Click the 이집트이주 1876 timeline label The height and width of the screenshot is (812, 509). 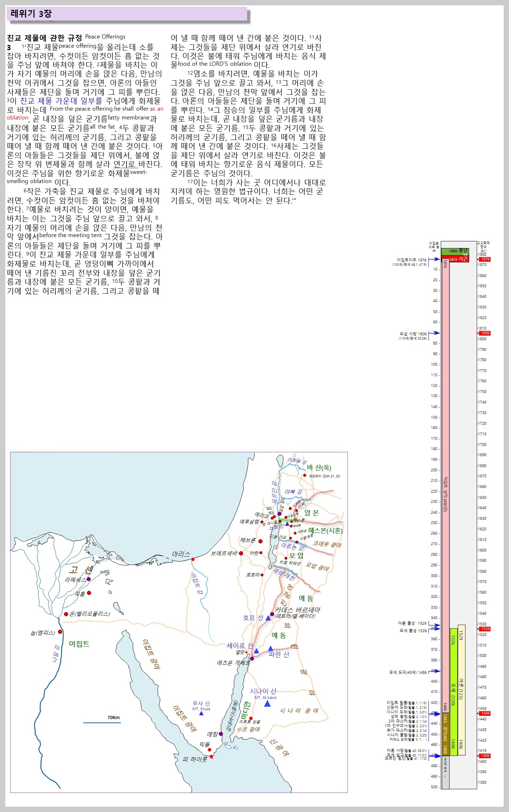[412, 260]
